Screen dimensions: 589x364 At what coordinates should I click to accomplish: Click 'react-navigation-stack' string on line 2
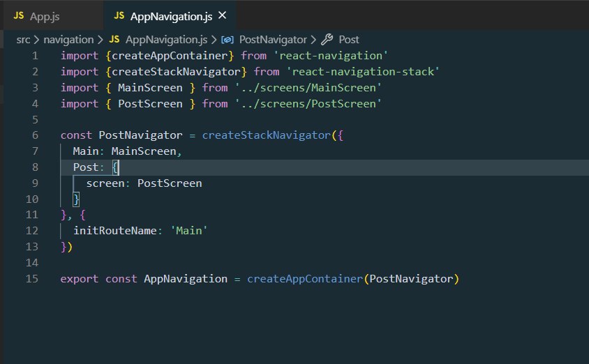click(363, 72)
